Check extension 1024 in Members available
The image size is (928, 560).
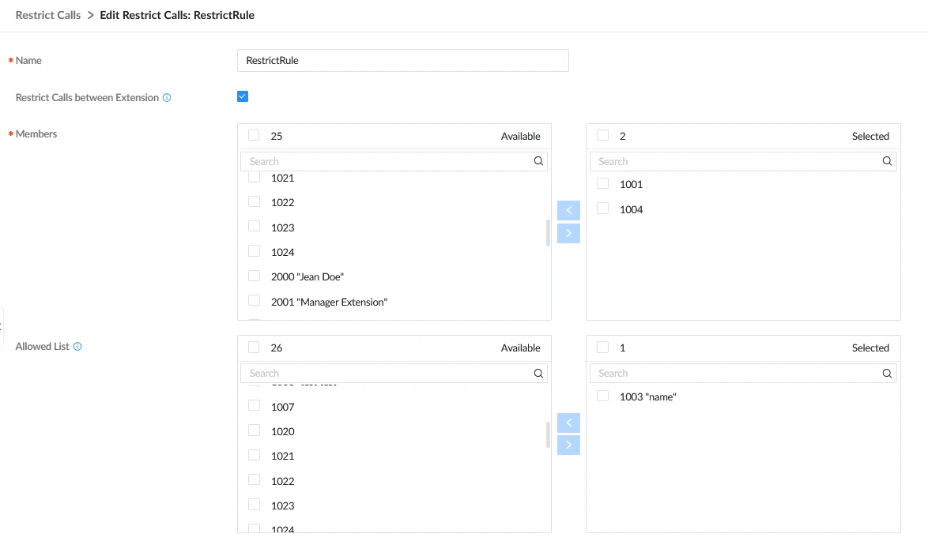(254, 251)
